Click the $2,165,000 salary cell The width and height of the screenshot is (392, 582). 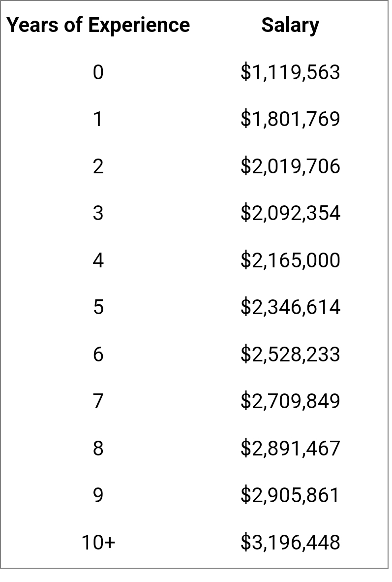pyautogui.click(x=290, y=260)
